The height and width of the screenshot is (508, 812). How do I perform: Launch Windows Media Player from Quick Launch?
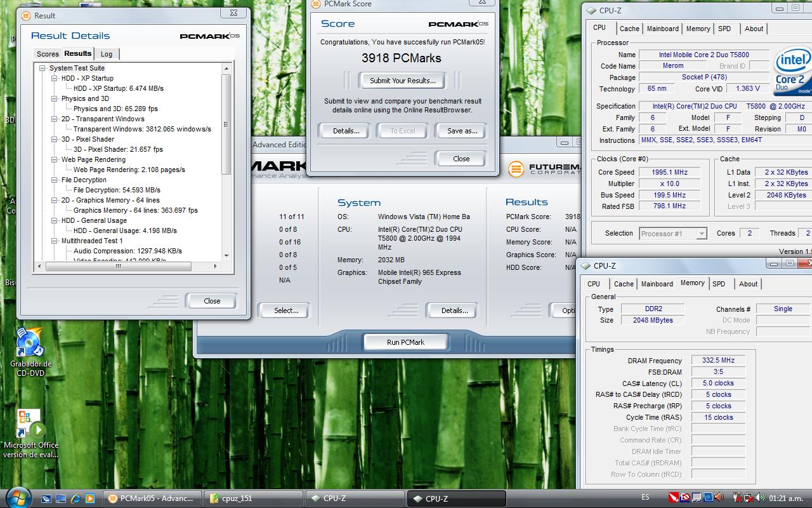coord(90,498)
